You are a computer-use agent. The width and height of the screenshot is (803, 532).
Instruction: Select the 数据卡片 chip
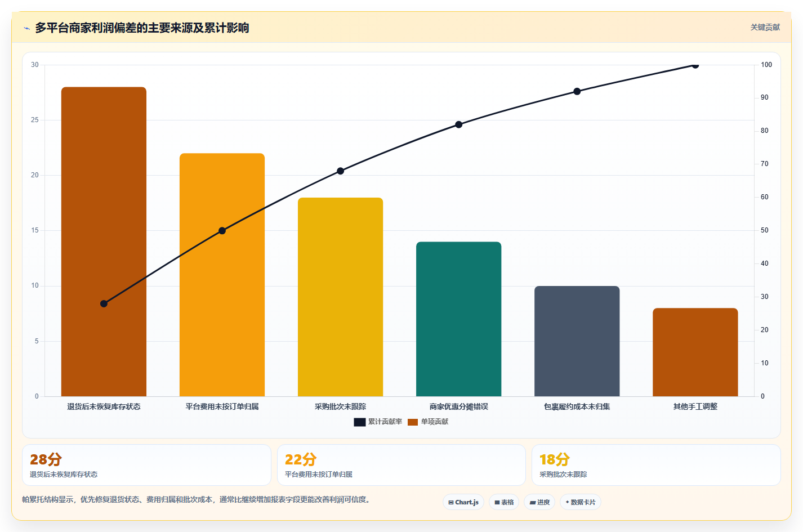tap(581, 502)
